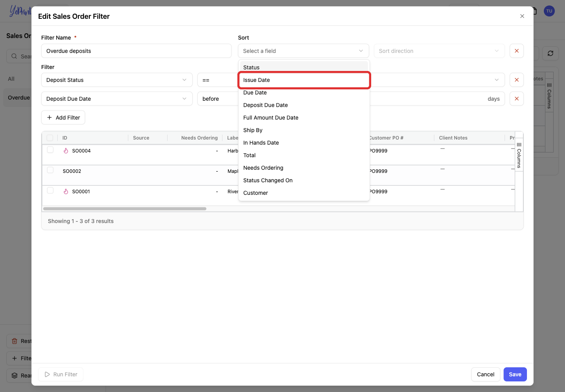565x392 pixels.
Task: Click the flame icon beside SO0004
Action: (66, 151)
